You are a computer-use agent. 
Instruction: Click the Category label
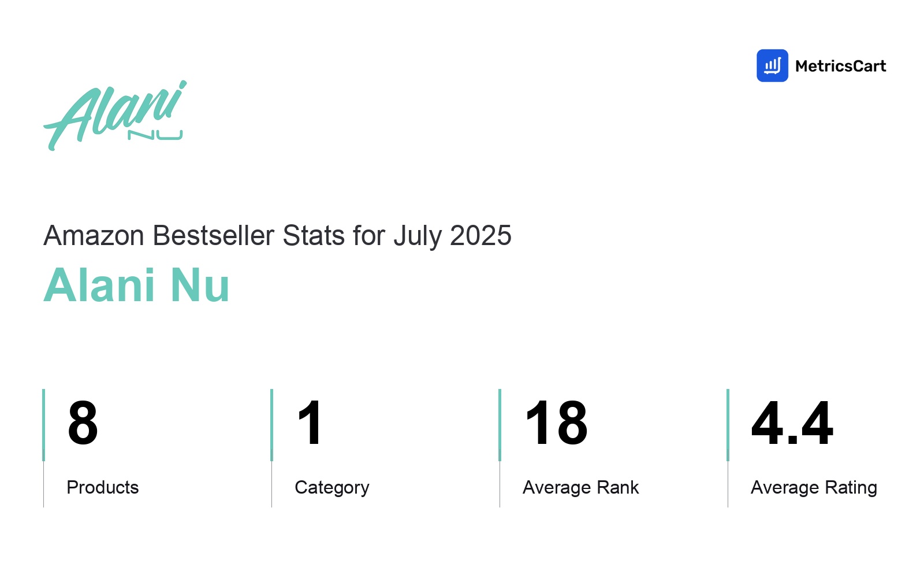click(332, 488)
